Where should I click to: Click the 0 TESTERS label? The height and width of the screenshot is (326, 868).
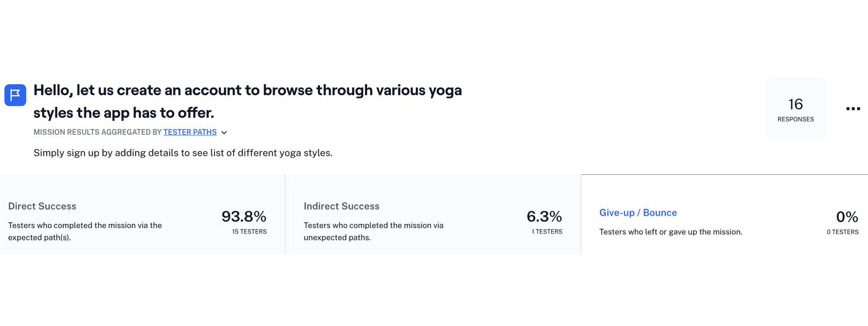pyautogui.click(x=842, y=232)
